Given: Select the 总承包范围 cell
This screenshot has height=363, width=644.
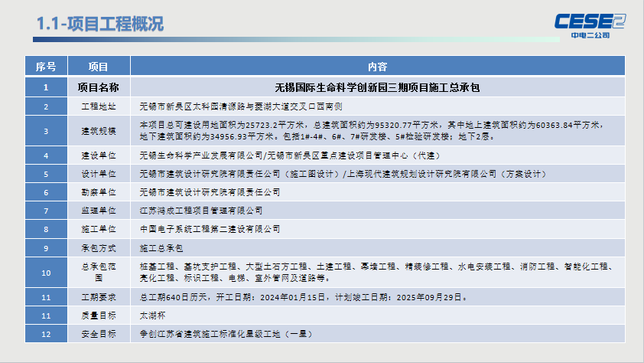Looking at the screenshot, I should pyautogui.click(x=99, y=272).
